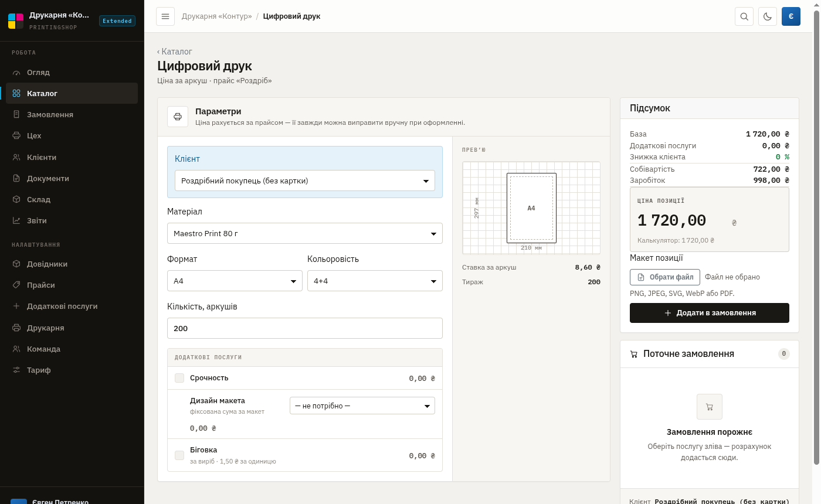Click the Друкарня logo icon in sidebar
821x504 pixels.
point(16,21)
